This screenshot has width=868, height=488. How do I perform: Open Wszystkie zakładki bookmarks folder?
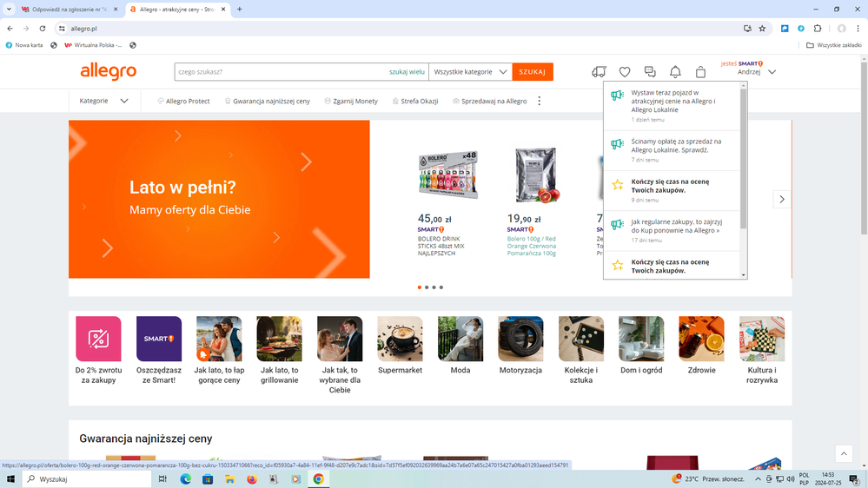click(833, 45)
